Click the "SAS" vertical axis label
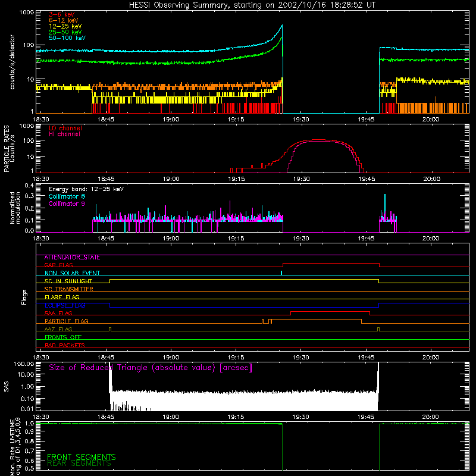 click(7, 387)
